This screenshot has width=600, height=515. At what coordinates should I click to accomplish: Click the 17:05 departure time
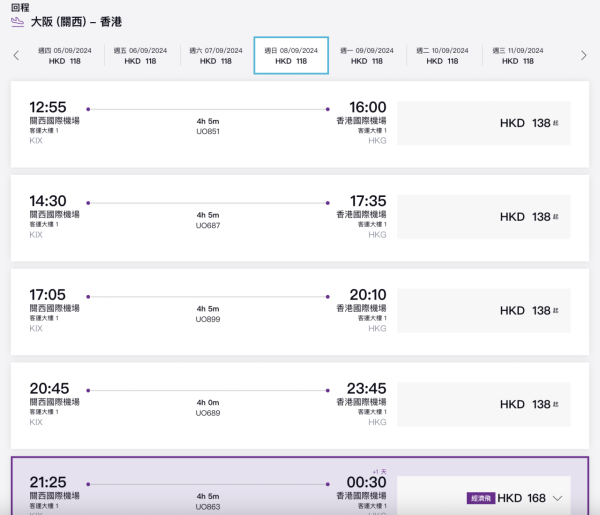pyautogui.click(x=47, y=295)
